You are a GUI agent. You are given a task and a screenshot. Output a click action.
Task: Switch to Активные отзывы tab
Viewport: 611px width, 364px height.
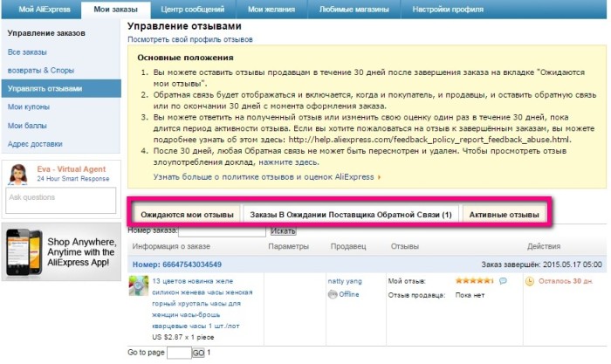click(504, 215)
